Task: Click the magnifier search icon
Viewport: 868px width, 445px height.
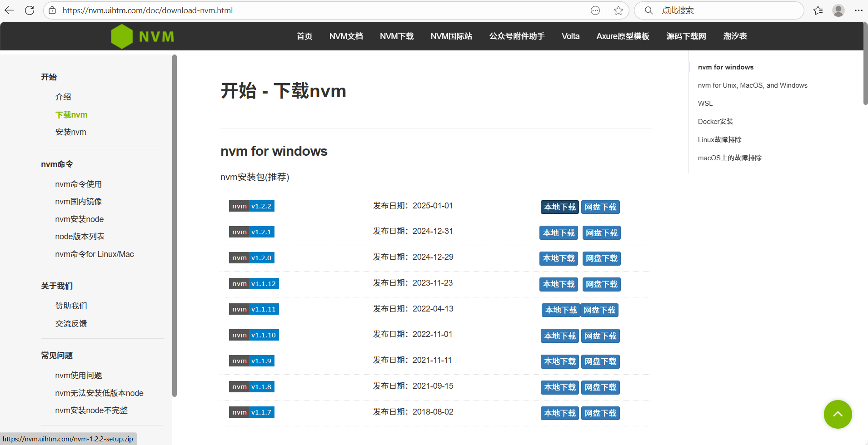Action: pyautogui.click(x=649, y=10)
